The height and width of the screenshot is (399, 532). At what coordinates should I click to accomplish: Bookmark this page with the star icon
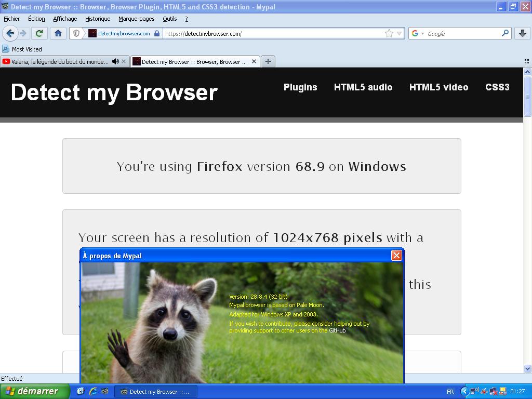pyautogui.click(x=389, y=33)
